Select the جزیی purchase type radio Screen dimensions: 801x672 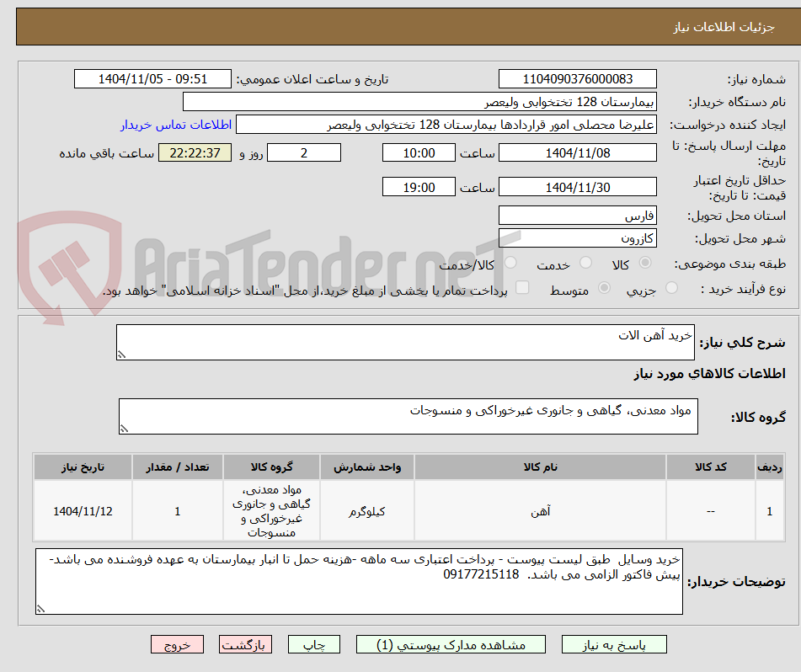pos(672,287)
